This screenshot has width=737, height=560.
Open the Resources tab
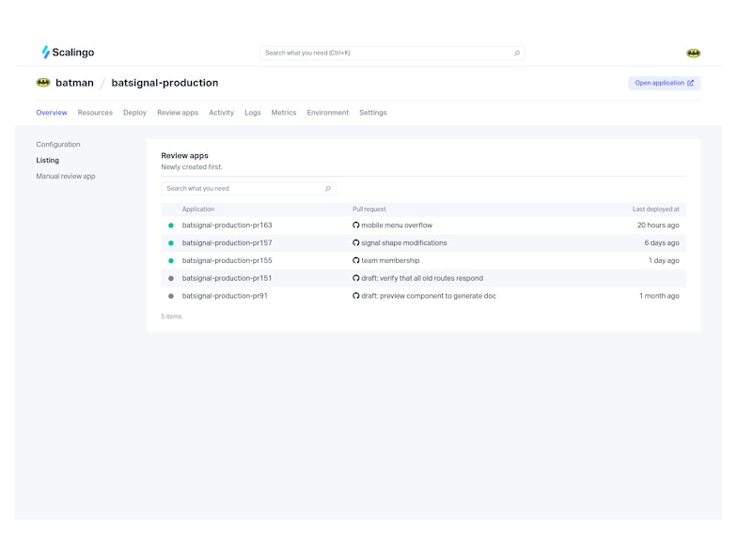pyautogui.click(x=95, y=113)
